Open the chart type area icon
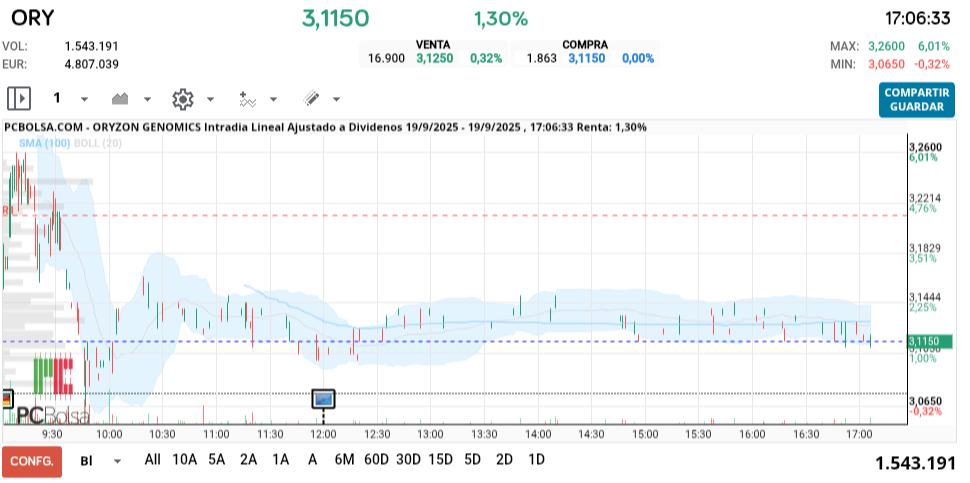 pos(120,98)
